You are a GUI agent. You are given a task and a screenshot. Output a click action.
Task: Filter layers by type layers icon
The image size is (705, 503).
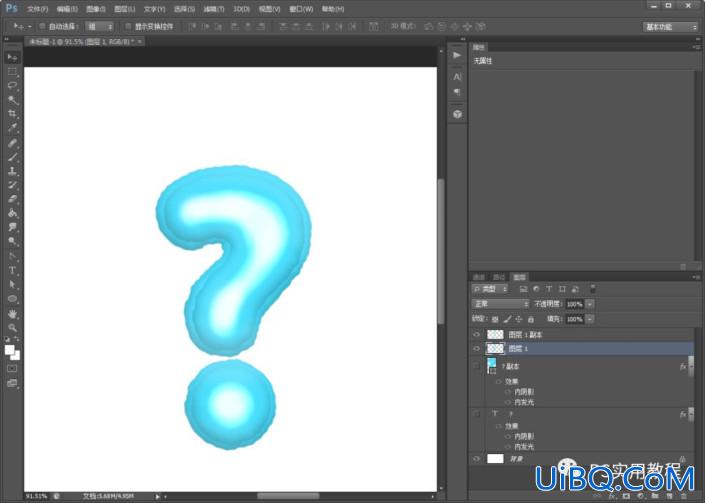click(549, 289)
